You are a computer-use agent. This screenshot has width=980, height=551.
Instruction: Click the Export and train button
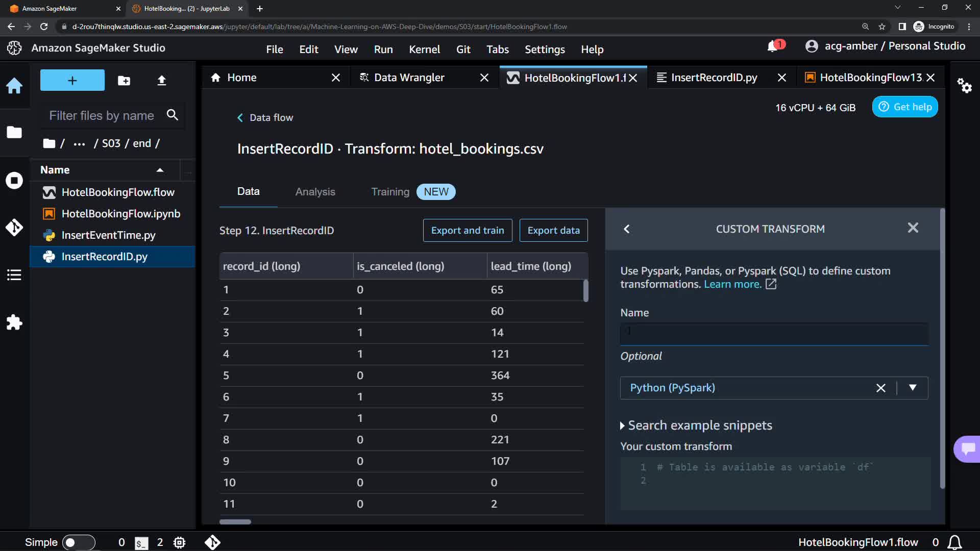click(x=467, y=231)
